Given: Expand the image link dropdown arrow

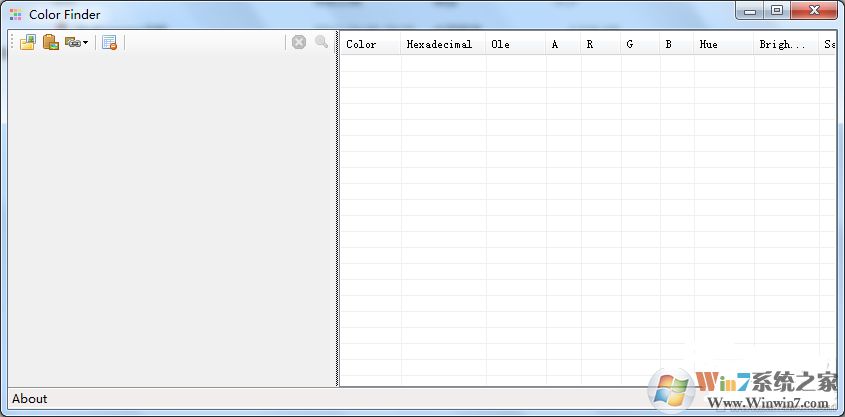Looking at the screenshot, I should coord(85,43).
